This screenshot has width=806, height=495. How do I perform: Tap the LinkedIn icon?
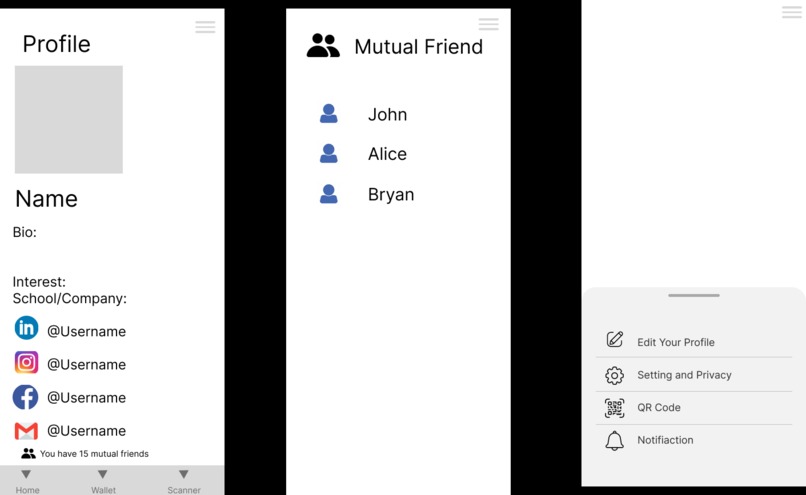26,328
